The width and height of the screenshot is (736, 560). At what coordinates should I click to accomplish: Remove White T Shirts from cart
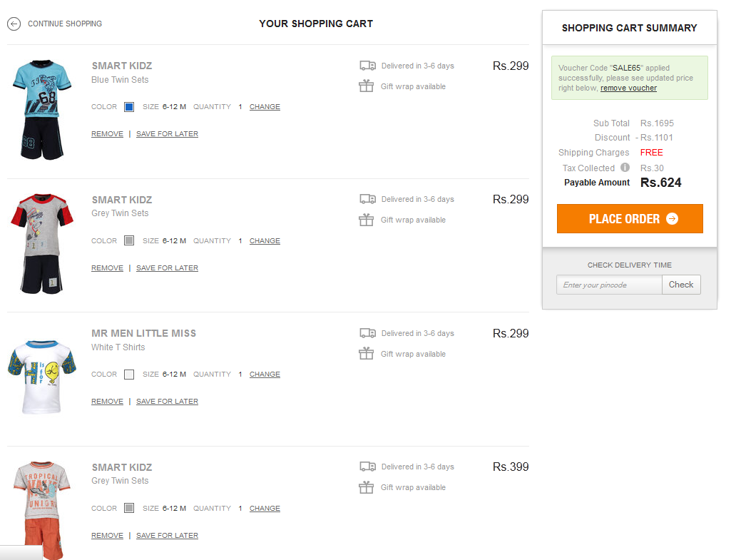tap(107, 402)
